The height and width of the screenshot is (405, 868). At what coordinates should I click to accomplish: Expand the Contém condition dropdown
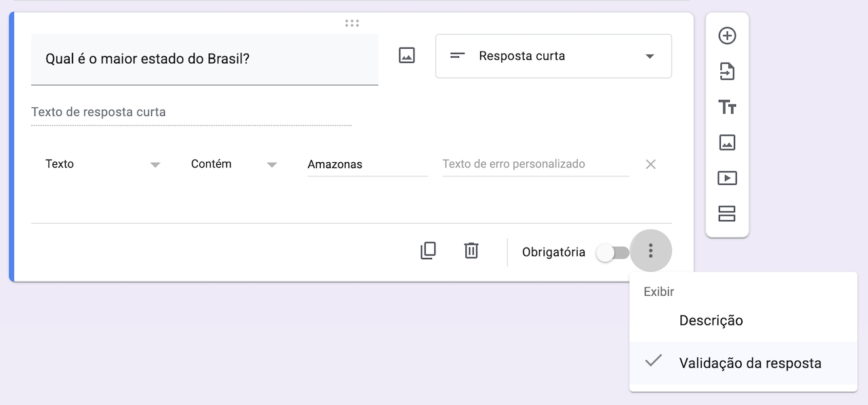pos(234,164)
